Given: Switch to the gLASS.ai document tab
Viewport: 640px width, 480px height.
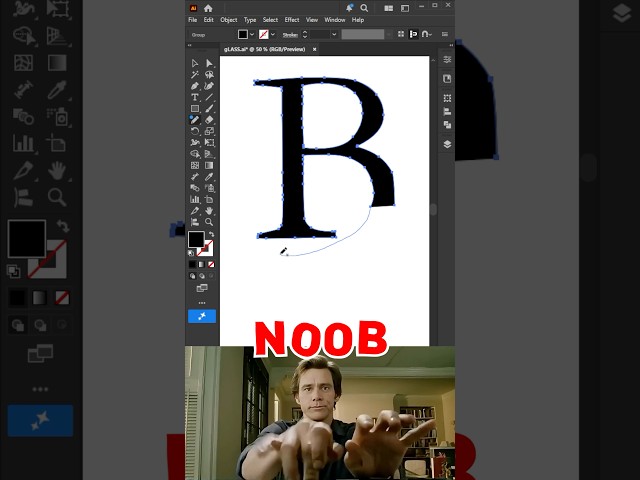Looking at the screenshot, I should coord(264,49).
